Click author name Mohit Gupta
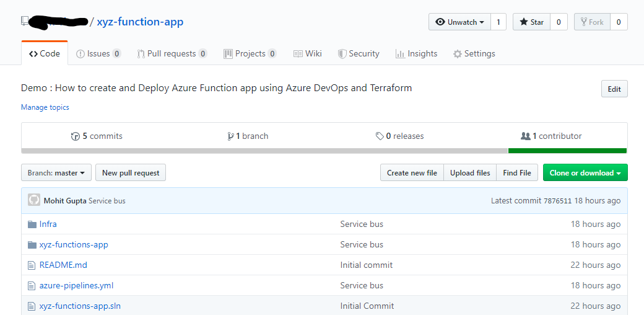The height and width of the screenshot is (315, 644). (65, 201)
